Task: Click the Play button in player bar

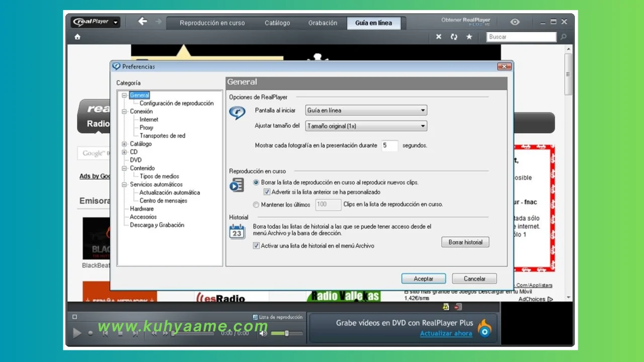Action: (77, 333)
